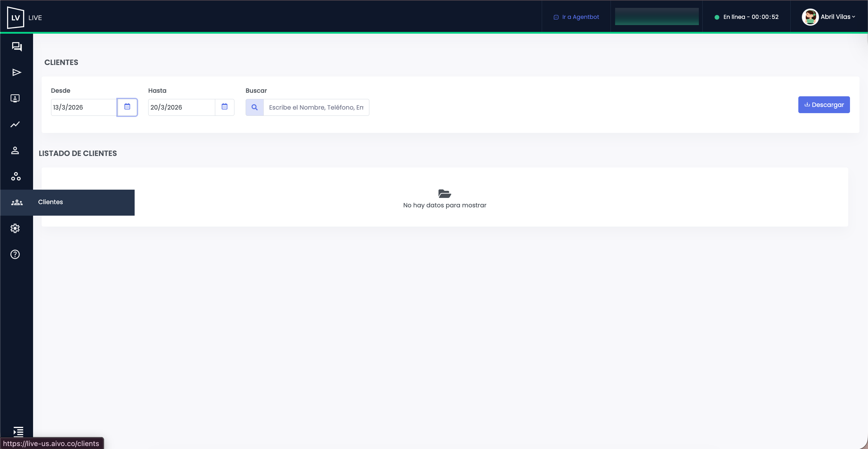Toggle the En línea status indicator
This screenshot has width=868, height=449.
[x=746, y=17]
